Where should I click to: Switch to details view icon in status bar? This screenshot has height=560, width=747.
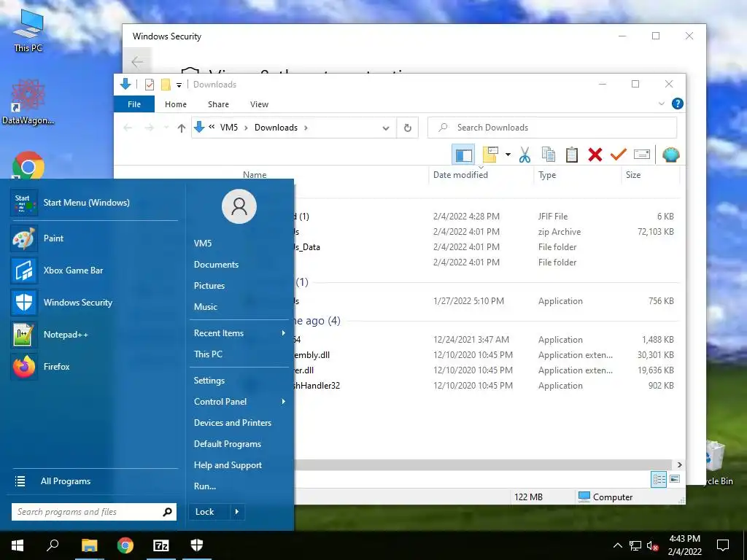tap(659, 479)
